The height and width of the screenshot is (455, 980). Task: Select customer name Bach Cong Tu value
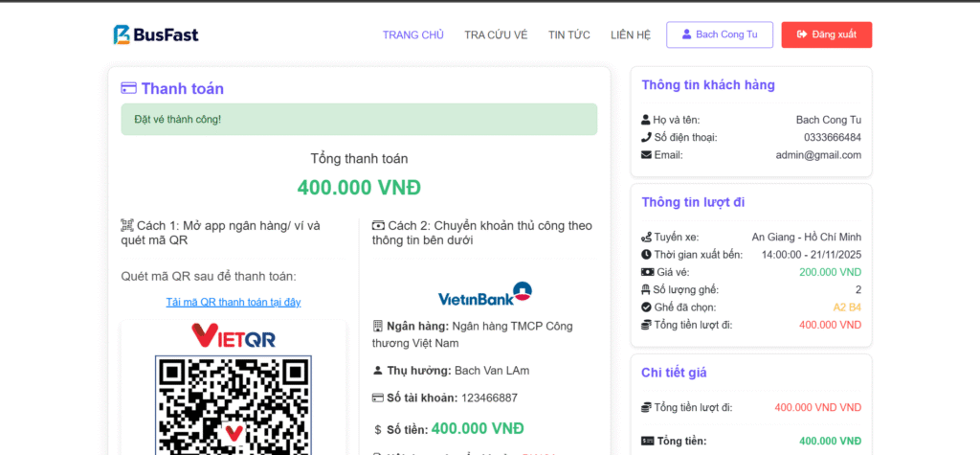click(828, 120)
